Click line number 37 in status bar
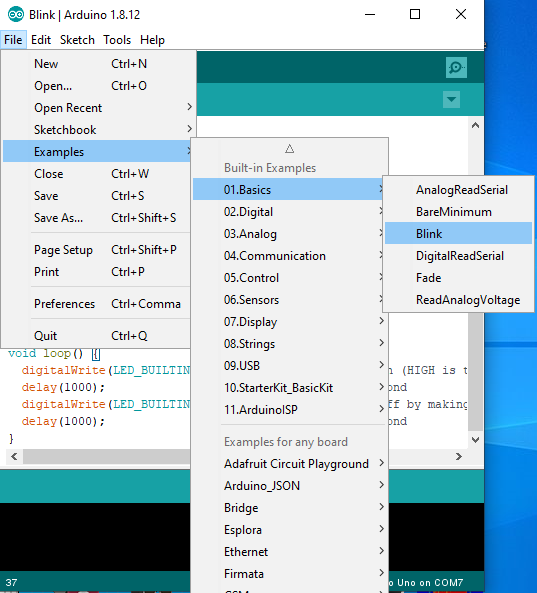 [x=11, y=582]
